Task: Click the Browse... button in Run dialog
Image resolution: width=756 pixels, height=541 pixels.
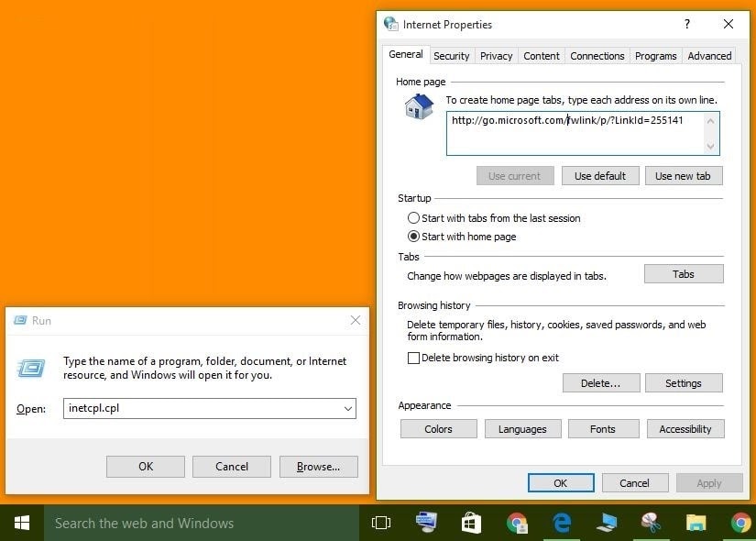Action: click(318, 467)
